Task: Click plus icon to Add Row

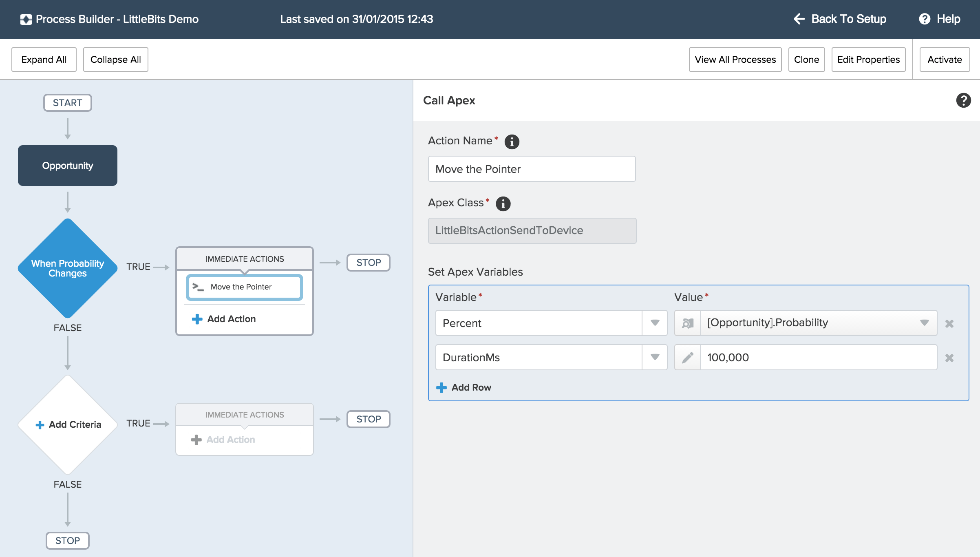Action: (x=441, y=387)
